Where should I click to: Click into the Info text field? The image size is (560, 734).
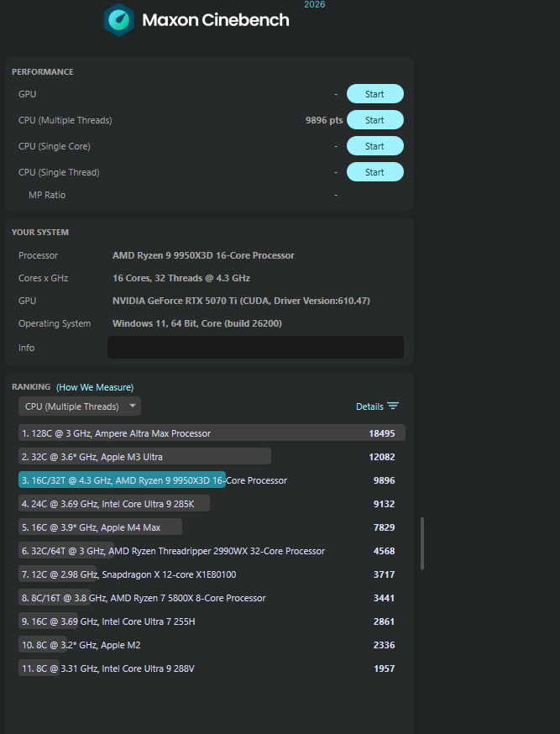coord(255,348)
